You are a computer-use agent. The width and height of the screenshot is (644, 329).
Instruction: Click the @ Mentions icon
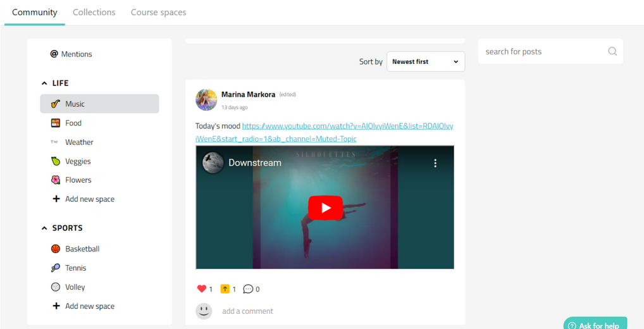pos(54,54)
